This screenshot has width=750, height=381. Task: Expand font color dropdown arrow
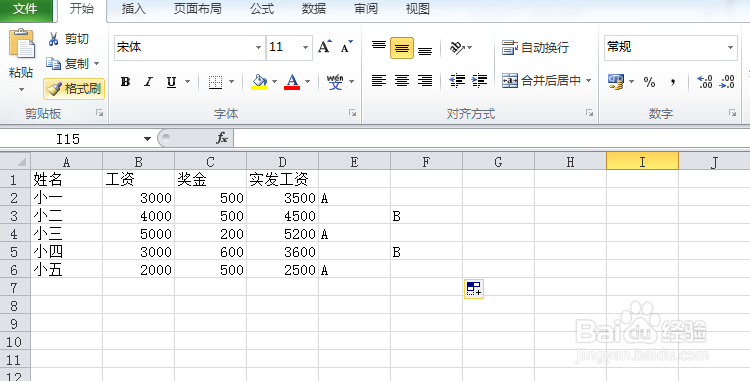(308, 82)
